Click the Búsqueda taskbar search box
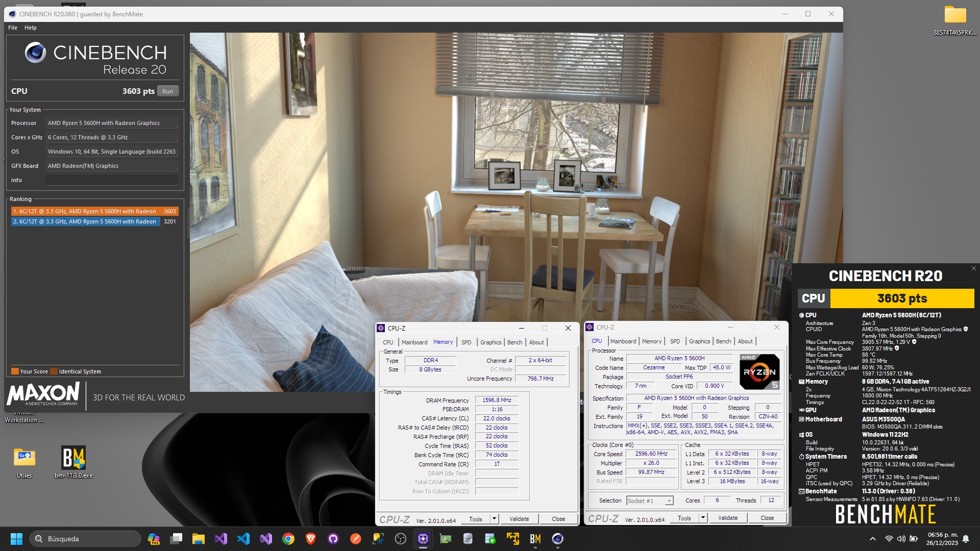The width and height of the screenshot is (980, 551). pos(85,539)
